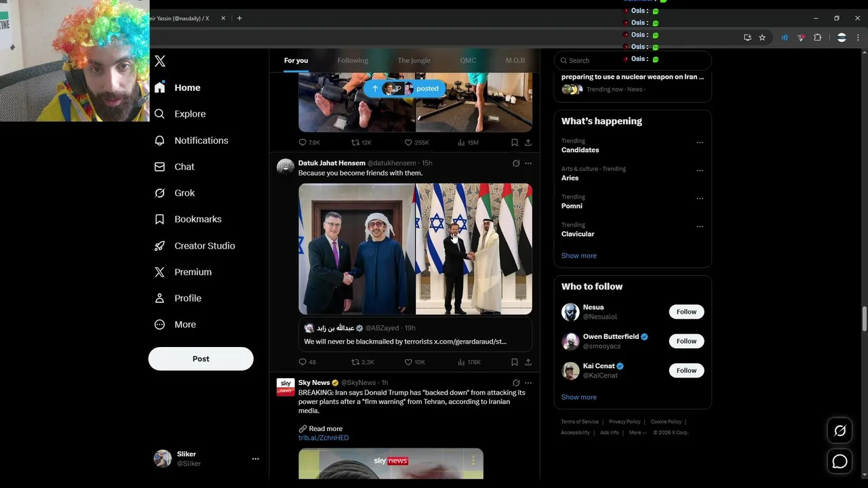
Task: Reply to the post with 7.9K replies
Action: [x=309, y=142]
